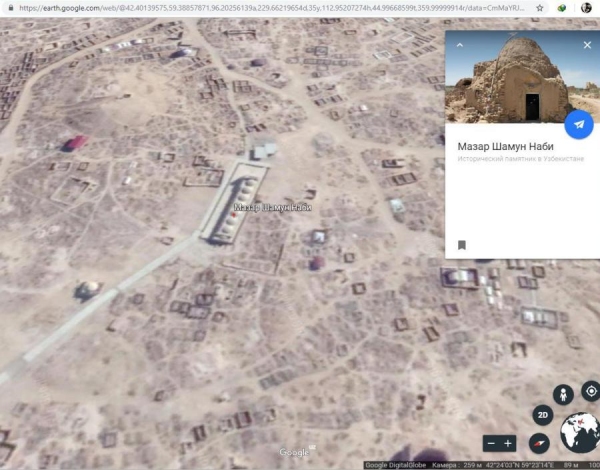Click the compass to reset north
This screenshot has width=600, height=470.
(x=541, y=442)
